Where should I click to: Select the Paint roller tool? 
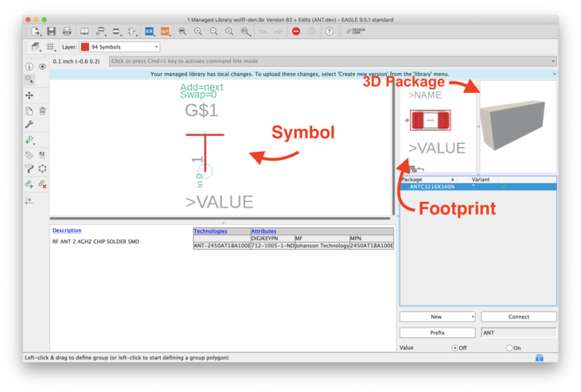pyautogui.click(x=29, y=169)
